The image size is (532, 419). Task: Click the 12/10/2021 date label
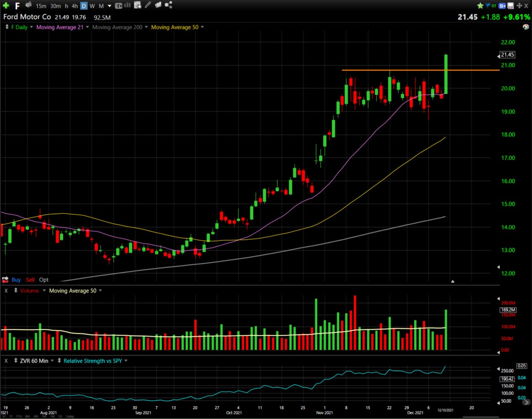[446, 410]
